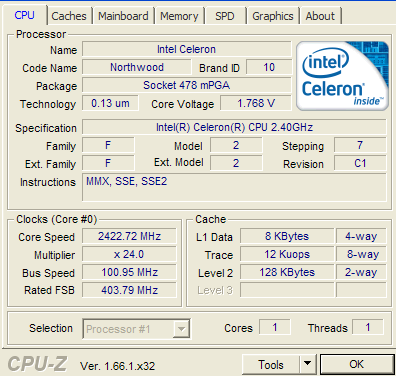Open the Caches tab
Viewport: 396px width, 376px height.
pyautogui.click(x=69, y=16)
